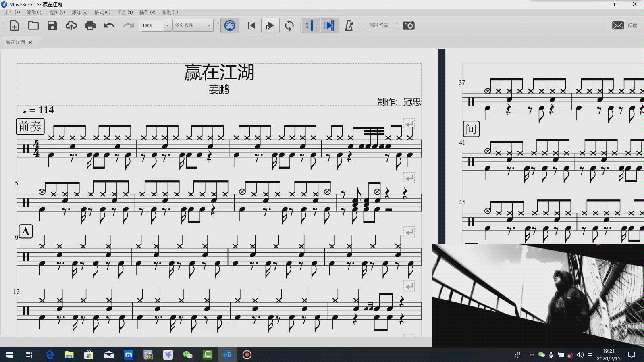
Task: Open the screen recorder taskbar icon
Action: click(x=247, y=355)
